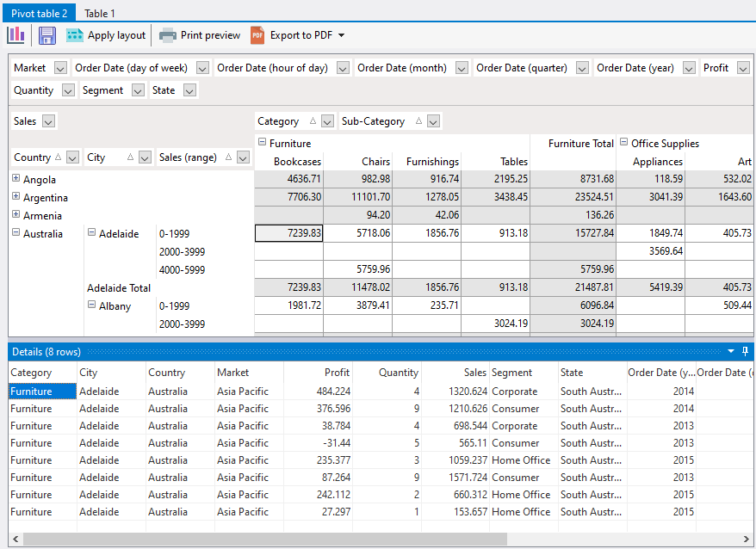Screen dimensions: 756x549
Task: Open the Details panel options arrow
Action: click(x=731, y=352)
